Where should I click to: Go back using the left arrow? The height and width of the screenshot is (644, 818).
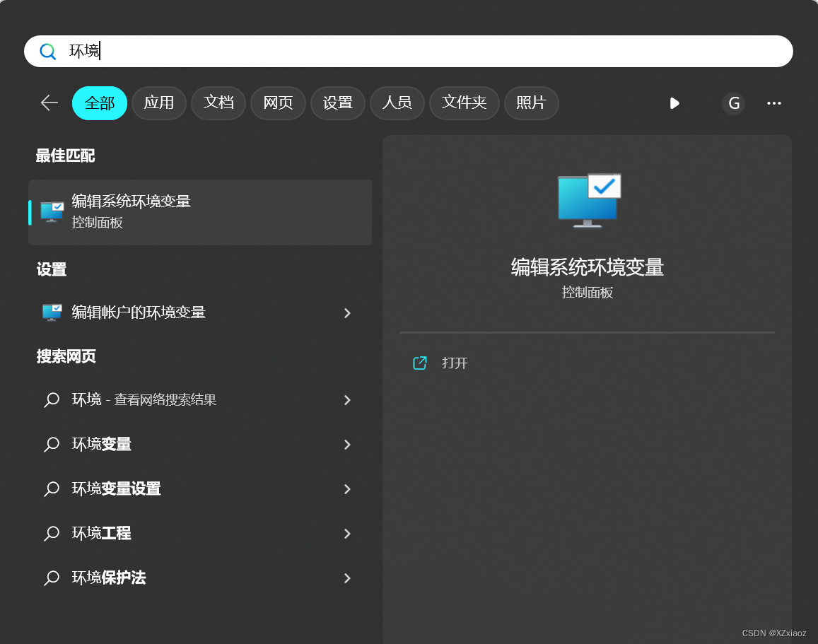[49, 103]
